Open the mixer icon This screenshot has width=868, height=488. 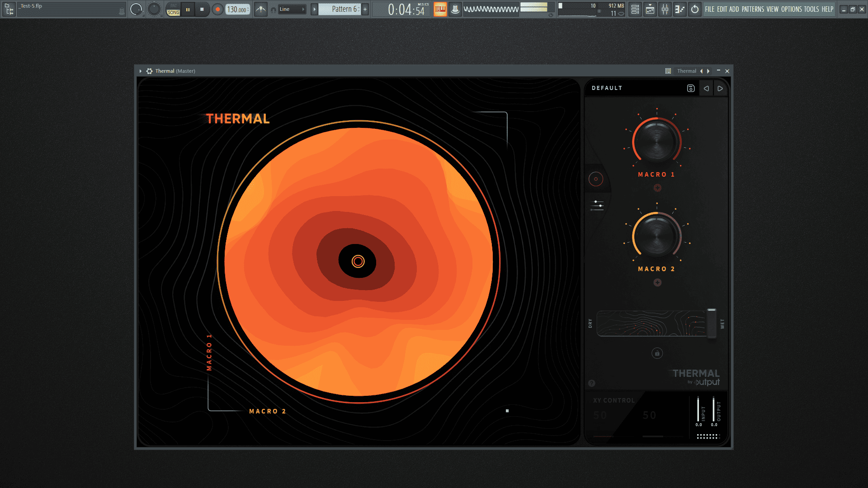[665, 9]
